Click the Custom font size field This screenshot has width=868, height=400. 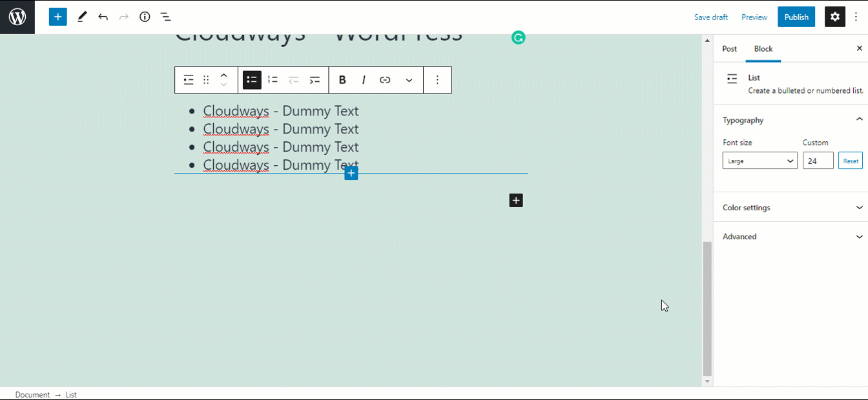[x=818, y=161]
